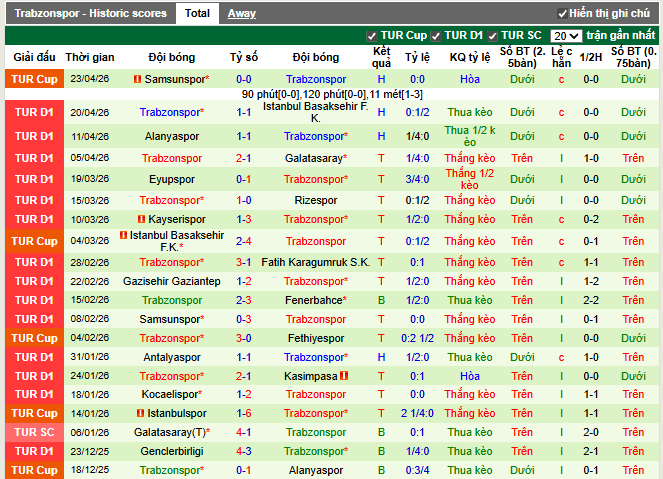Toggle the 'Hiển thị ghi chú' checkbox
The width and height of the screenshot is (663, 479).
(563, 14)
